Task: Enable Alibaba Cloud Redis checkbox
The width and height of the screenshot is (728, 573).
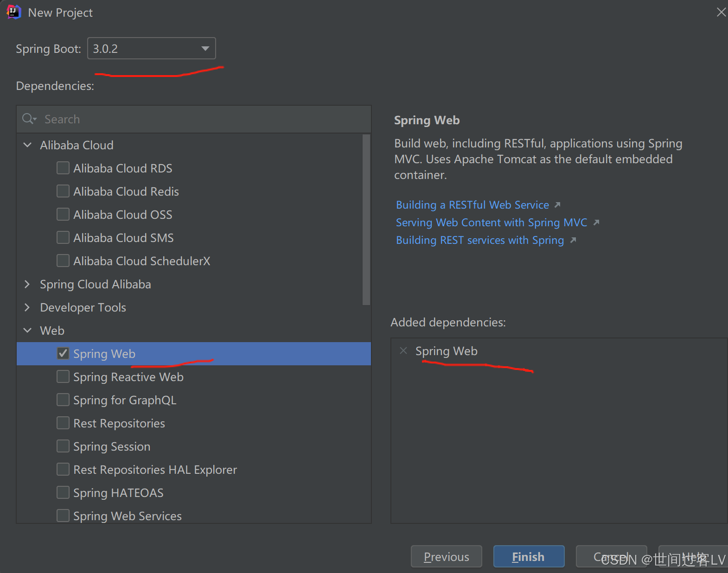Action: point(63,191)
